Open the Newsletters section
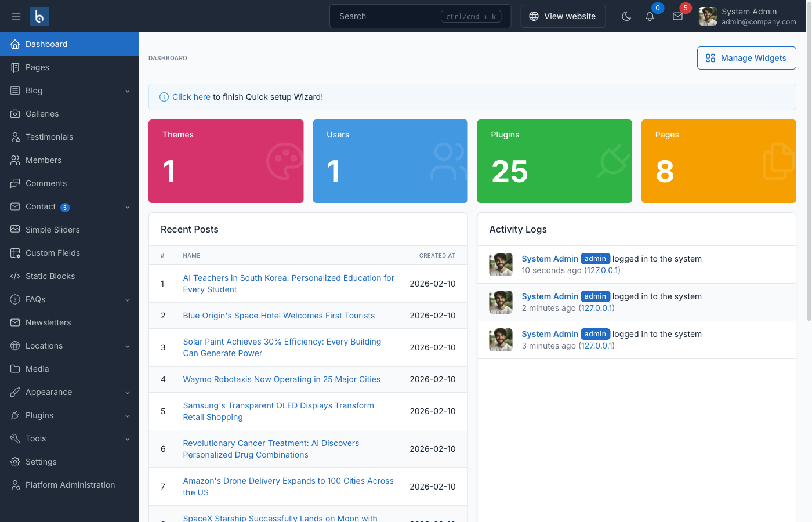812x522 pixels. pos(48,322)
